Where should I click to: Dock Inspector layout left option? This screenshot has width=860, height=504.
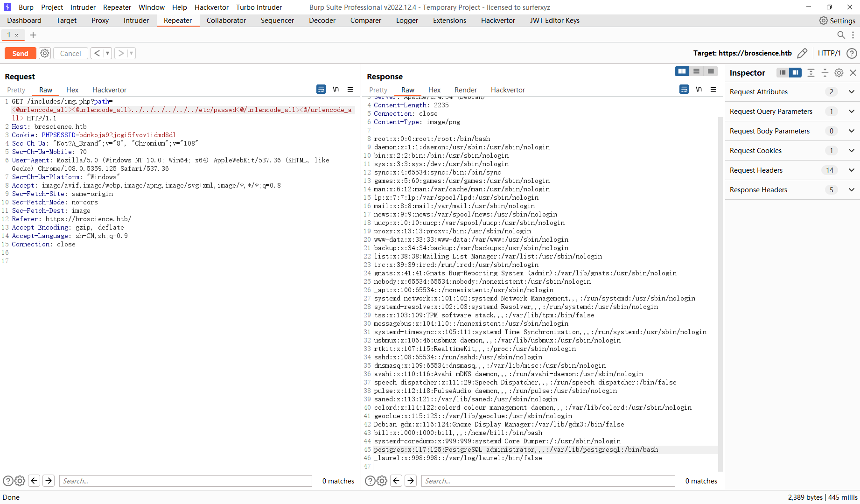coord(783,72)
